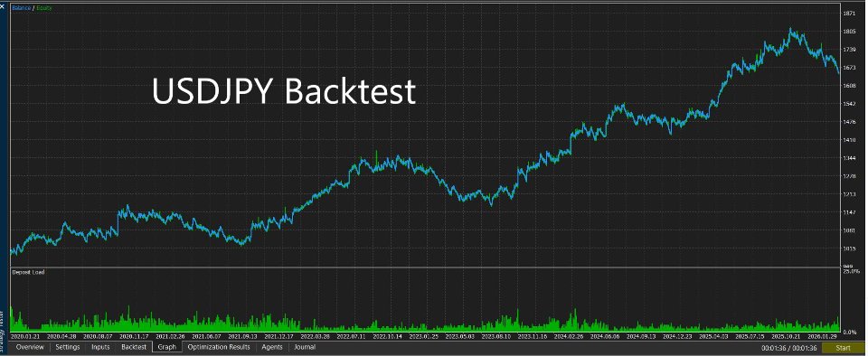
Task: Open the Inputs tab
Action: click(100, 347)
